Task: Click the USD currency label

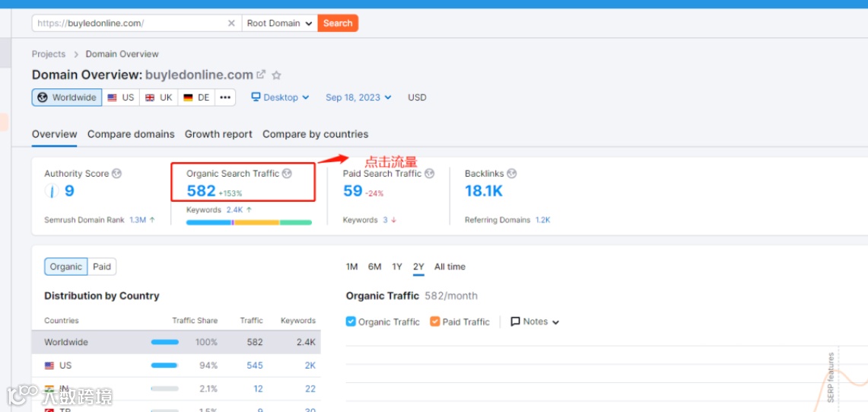Action: 417,97
